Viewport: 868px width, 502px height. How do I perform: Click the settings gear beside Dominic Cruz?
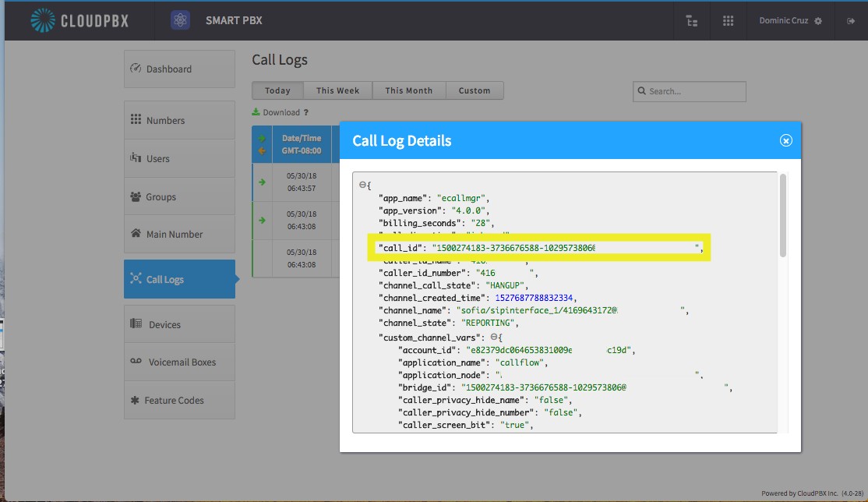(818, 21)
